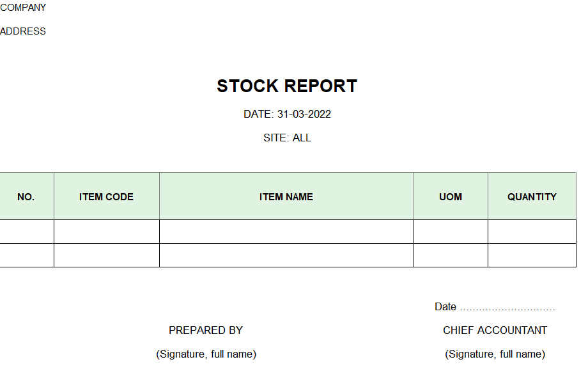588x380 pixels.
Task: Click second row cell under QUANTITY
Action: tap(532, 255)
